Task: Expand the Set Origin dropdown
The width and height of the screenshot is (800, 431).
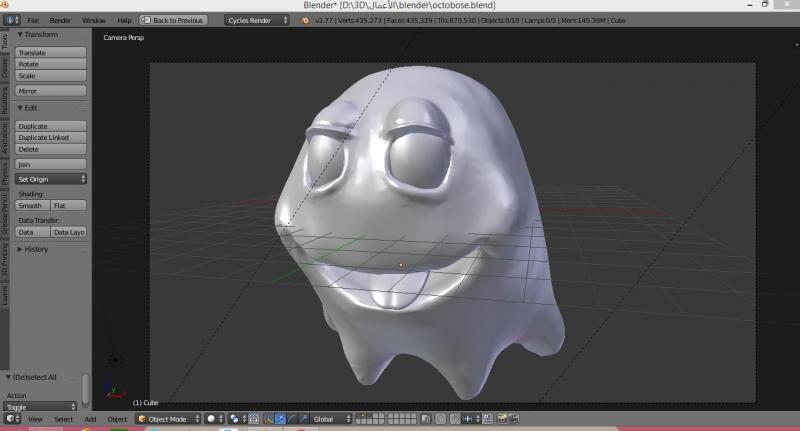Action: [51, 179]
